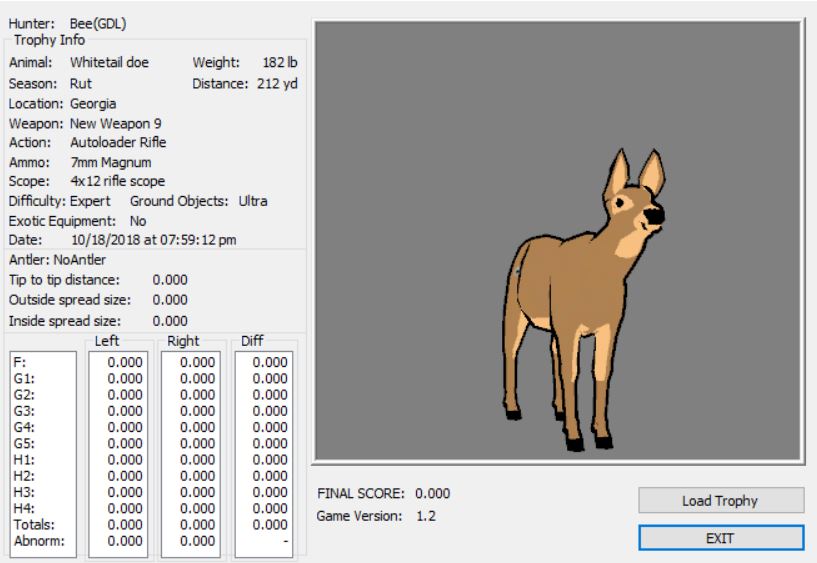The image size is (817, 563).
Task: Click the Whitetail doe animal value
Action: tap(109, 62)
